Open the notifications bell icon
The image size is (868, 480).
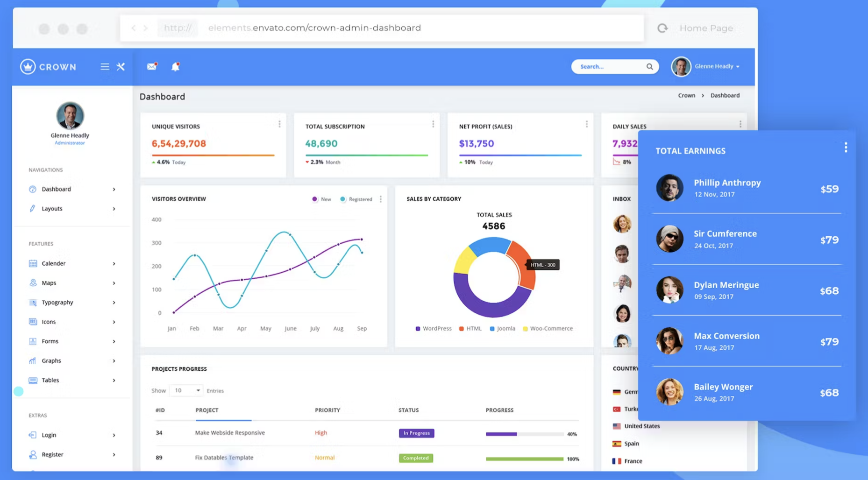[175, 66]
